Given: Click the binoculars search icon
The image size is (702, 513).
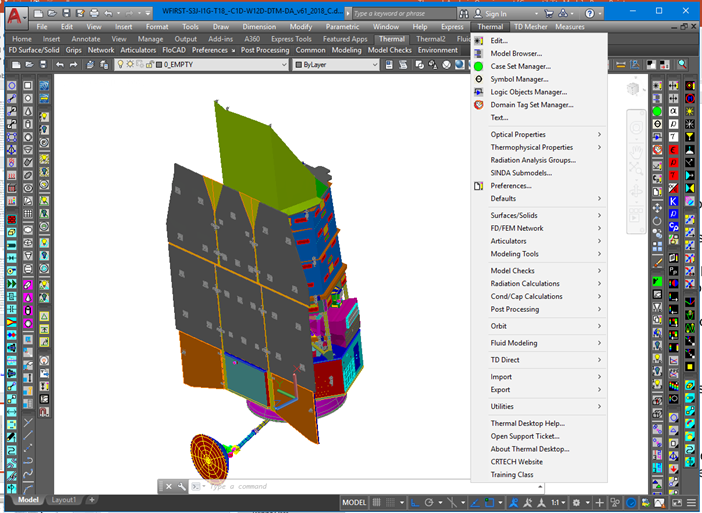Looking at the screenshot, I should pos(464,14).
